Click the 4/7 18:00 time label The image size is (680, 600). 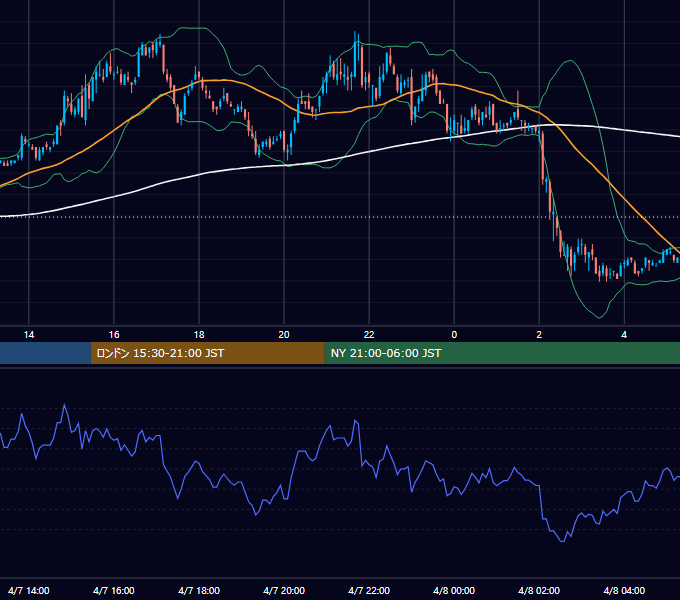(199, 590)
